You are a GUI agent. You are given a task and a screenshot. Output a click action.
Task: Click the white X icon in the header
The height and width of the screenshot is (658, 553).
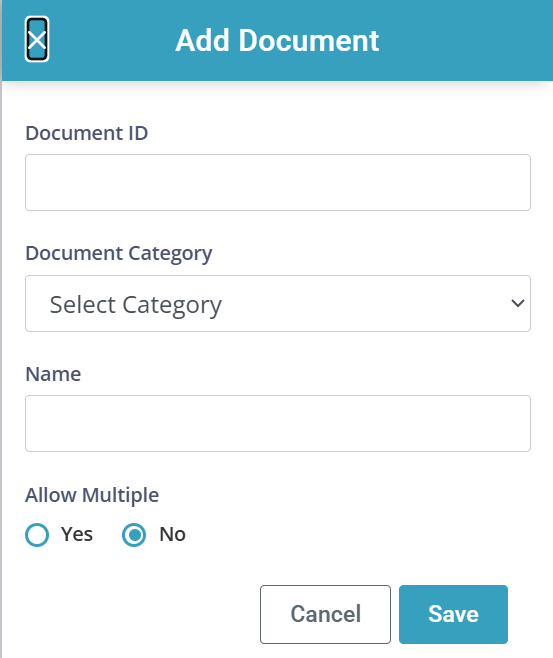[37, 40]
